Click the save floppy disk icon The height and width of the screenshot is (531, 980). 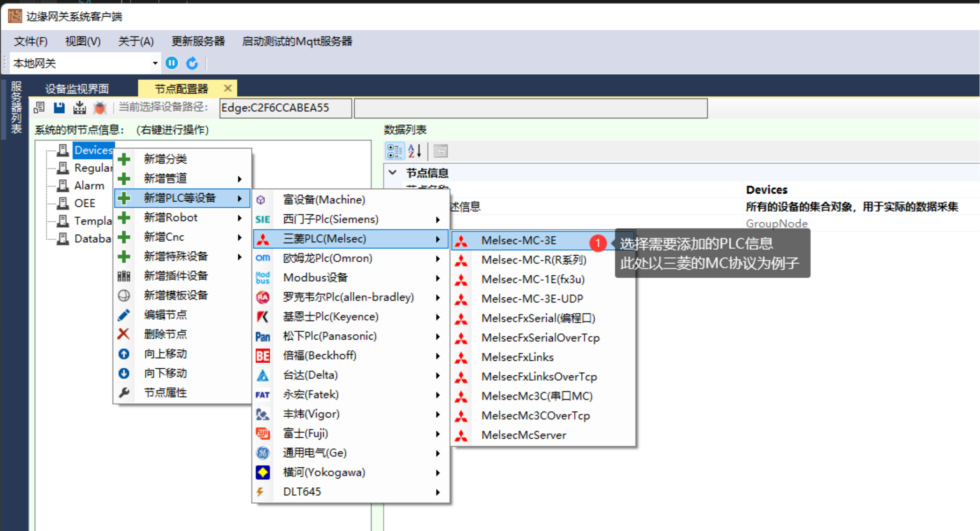[59, 108]
